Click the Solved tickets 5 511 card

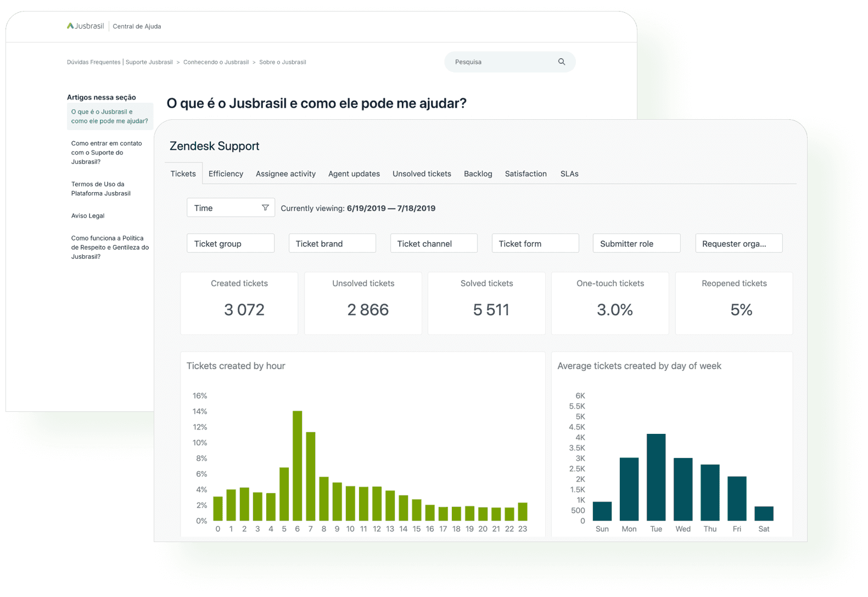click(487, 303)
